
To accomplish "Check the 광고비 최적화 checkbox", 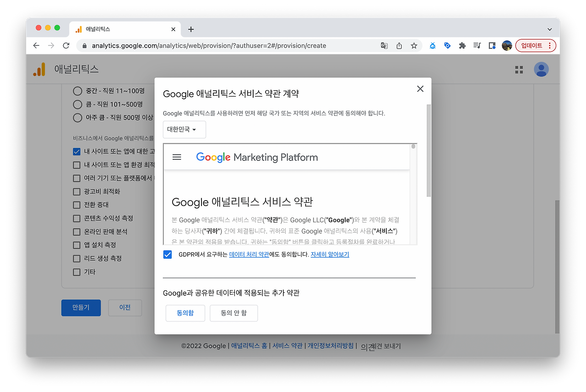I will coord(77,191).
